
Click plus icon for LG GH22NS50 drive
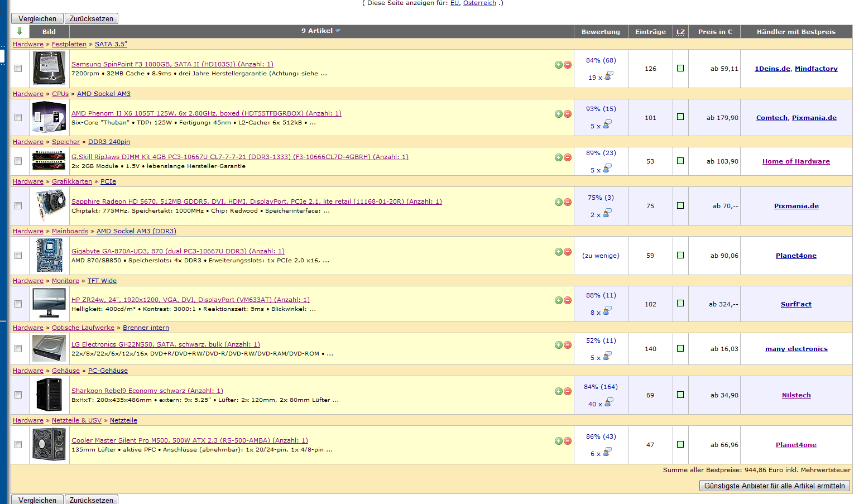(x=559, y=345)
